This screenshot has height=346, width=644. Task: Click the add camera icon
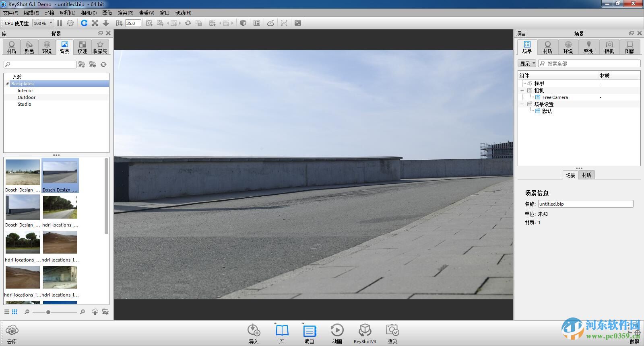click(x=149, y=23)
